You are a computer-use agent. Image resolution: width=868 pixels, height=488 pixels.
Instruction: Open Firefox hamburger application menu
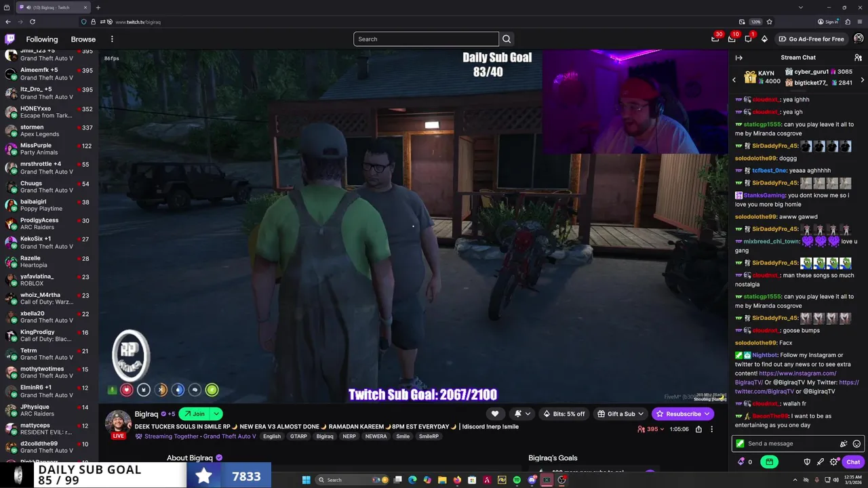click(860, 22)
